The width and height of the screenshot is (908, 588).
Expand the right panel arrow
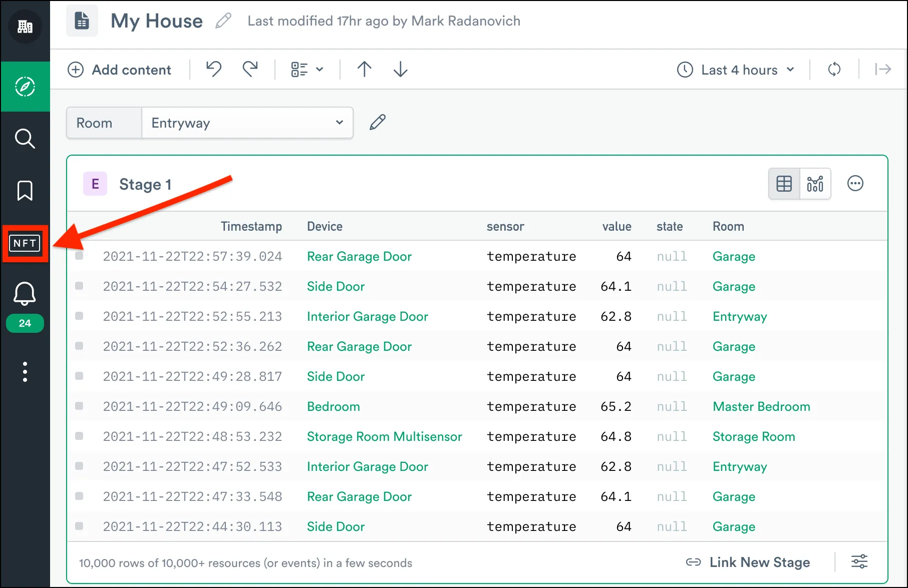pyautogui.click(x=883, y=69)
